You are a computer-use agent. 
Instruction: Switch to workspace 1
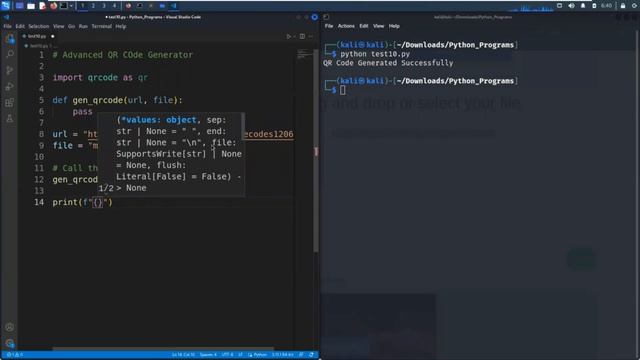point(82,6)
